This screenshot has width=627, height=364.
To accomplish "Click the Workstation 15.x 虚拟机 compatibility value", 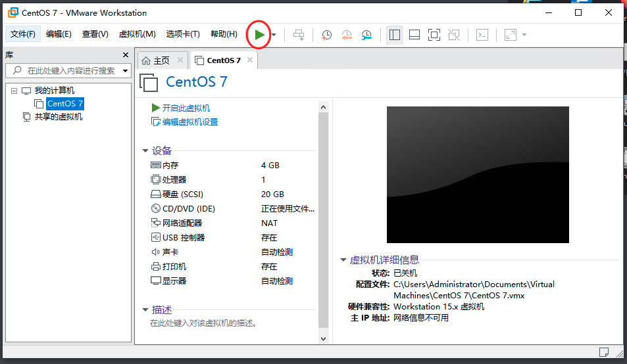I will [x=439, y=307].
